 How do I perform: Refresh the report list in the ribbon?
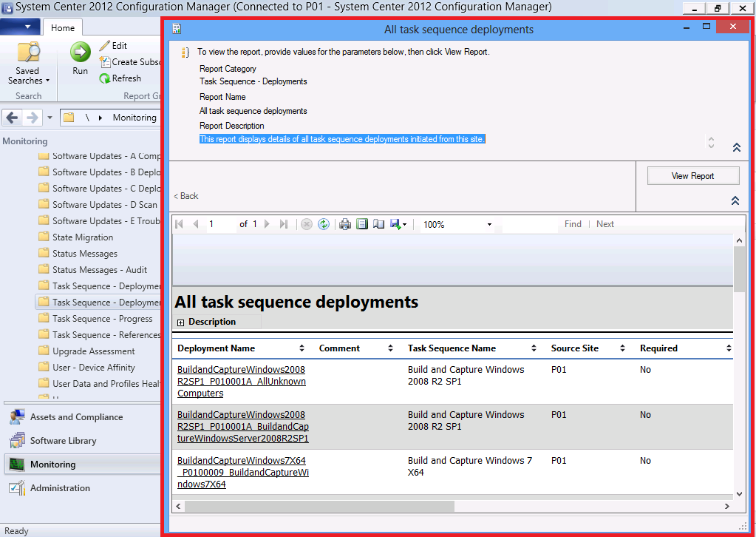tap(120, 78)
